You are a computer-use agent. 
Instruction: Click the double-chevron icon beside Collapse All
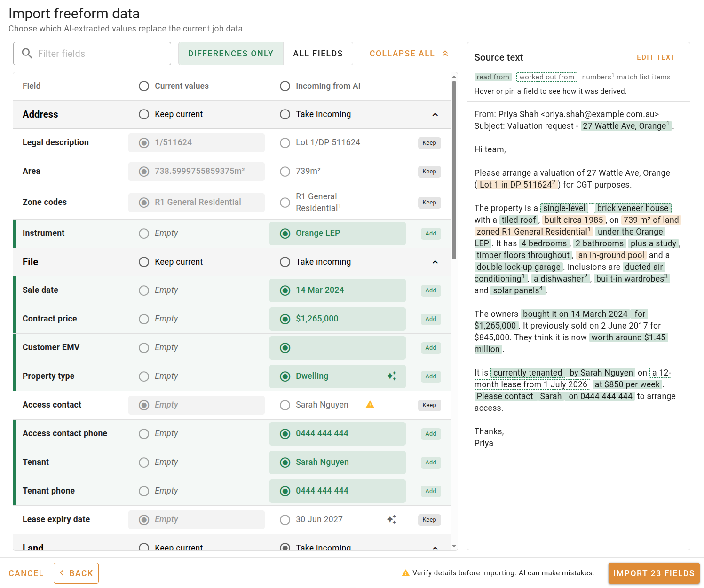pos(445,54)
